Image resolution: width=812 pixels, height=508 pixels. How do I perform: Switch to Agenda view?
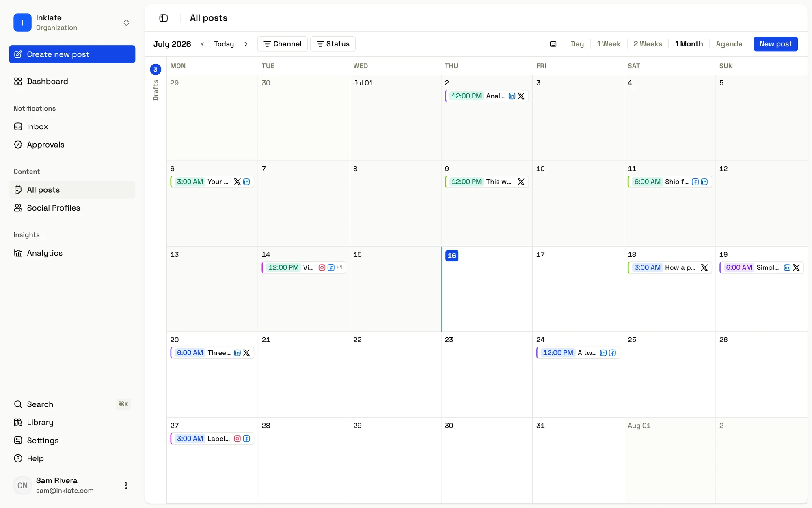pos(729,44)
